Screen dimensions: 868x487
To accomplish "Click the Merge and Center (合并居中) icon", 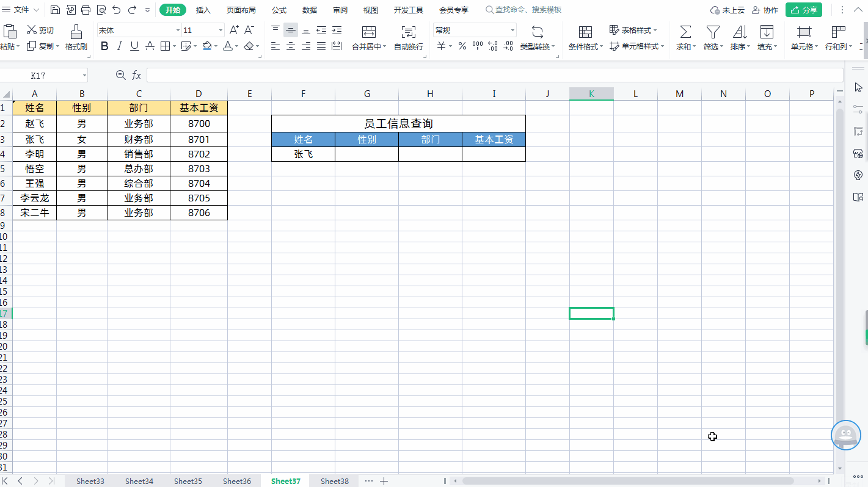I will [368, 32].
